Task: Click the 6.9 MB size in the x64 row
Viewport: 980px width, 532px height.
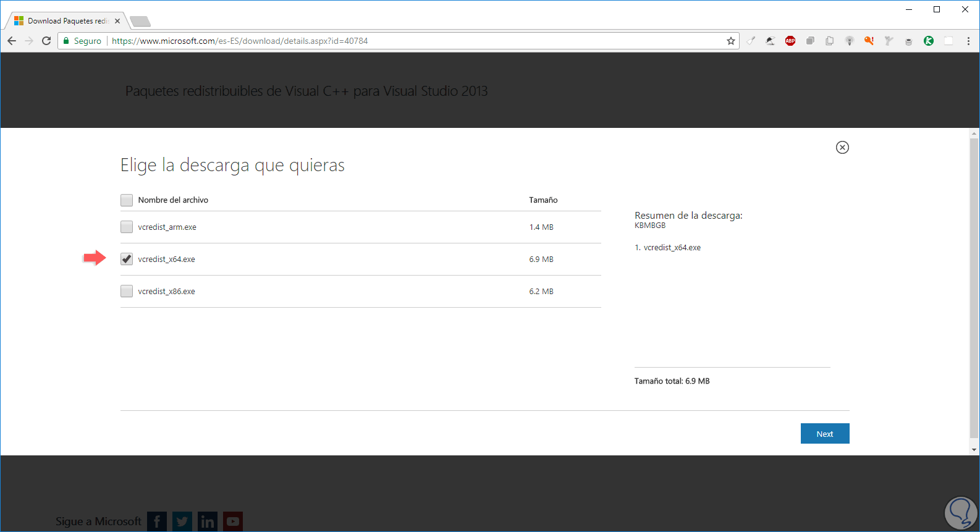Action: (x=541, y=260)
